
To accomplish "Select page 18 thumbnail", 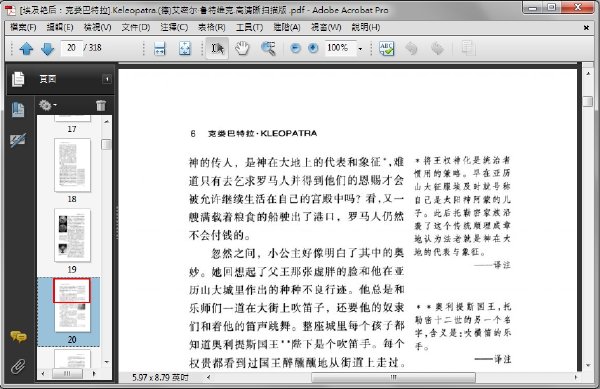I will (72, 165).
